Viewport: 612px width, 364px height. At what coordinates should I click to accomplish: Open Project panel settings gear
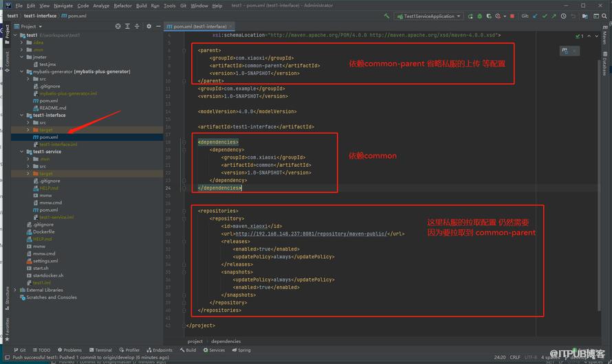[149, 26]
